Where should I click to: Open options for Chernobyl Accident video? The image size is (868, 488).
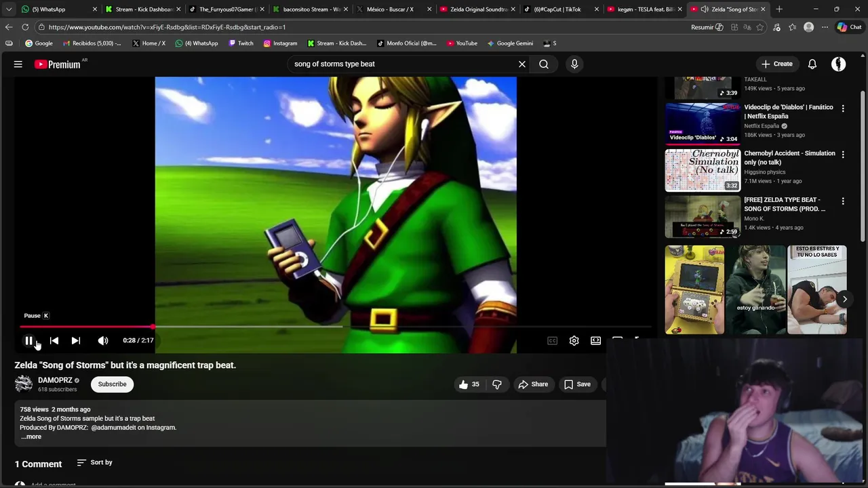pyautogui.click(x=843, y=155)
